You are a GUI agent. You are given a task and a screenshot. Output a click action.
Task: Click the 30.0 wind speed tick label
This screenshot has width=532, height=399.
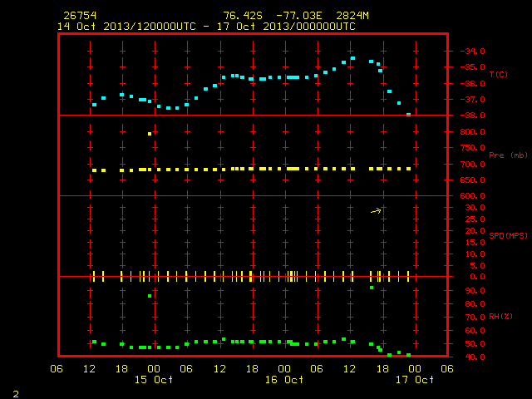click(475, 207)
